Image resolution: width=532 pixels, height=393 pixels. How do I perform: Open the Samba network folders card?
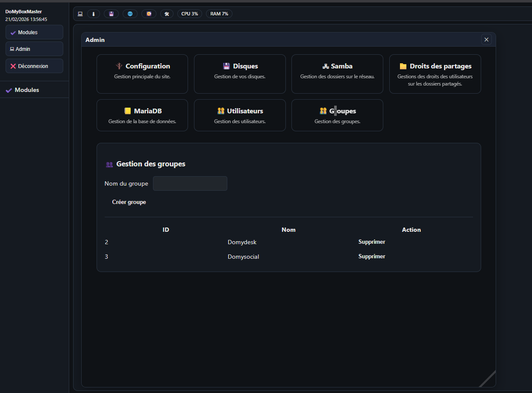[337, 74]
